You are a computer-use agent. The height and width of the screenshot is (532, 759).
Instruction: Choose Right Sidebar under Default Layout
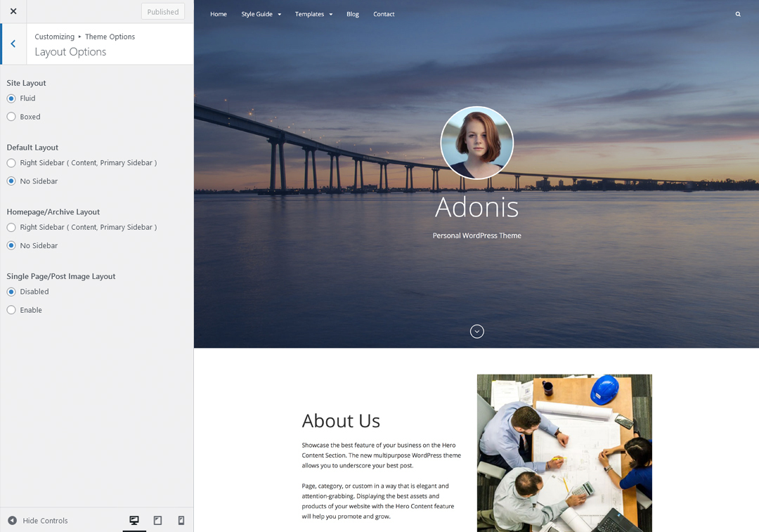[11, 163]
